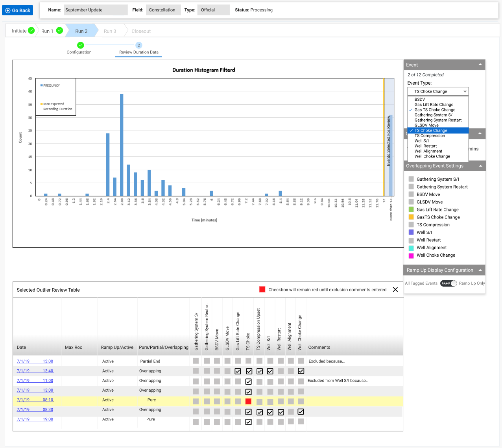Viewport: 502px width, 448px height.
Task: Uncheck Well Choke Change in 13:40 row
Action: click(301, 371)
